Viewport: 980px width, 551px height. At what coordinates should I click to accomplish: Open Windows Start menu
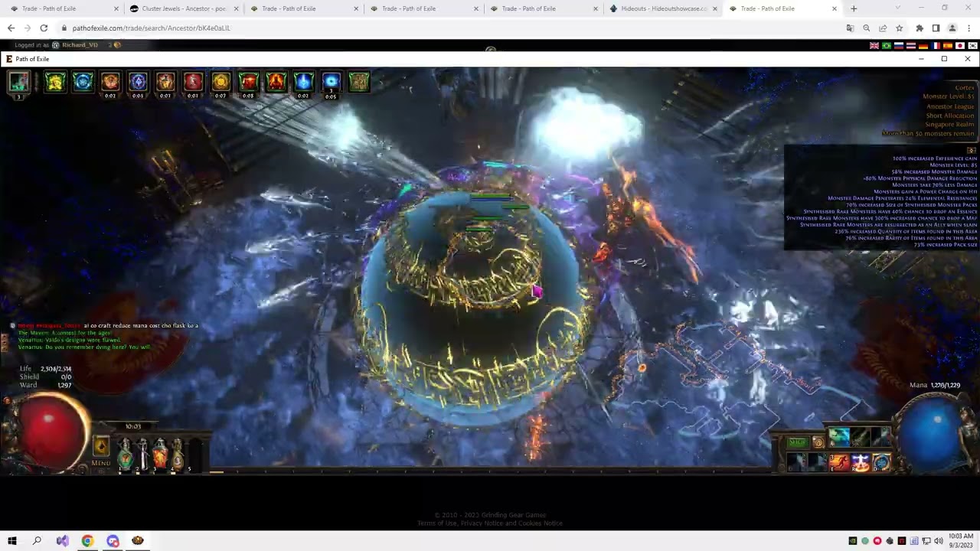click(12, 541)
